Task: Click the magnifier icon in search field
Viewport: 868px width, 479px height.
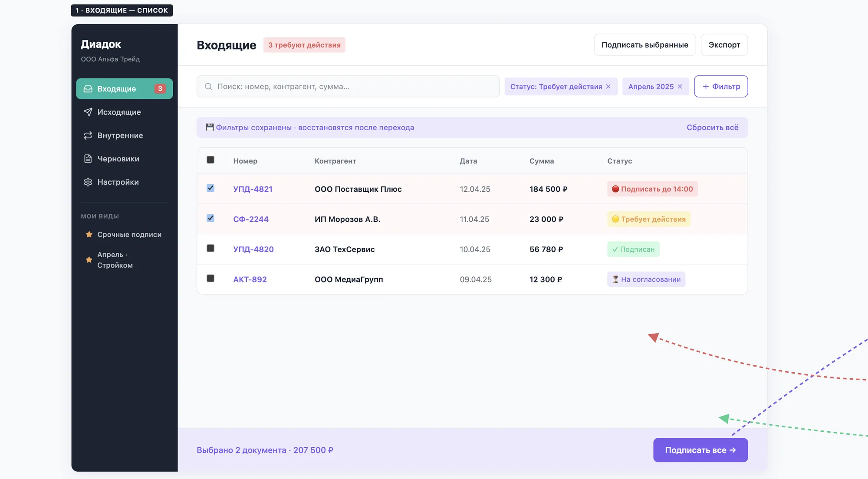Action: (x=208, y=86)
